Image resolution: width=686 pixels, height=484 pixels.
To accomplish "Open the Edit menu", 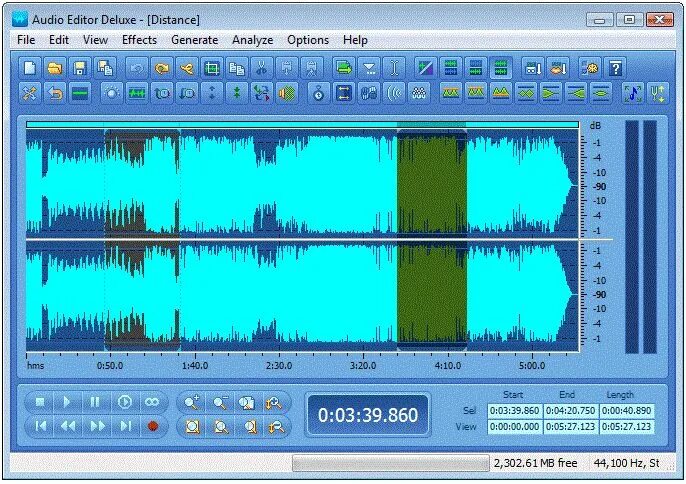I will 59,40.
